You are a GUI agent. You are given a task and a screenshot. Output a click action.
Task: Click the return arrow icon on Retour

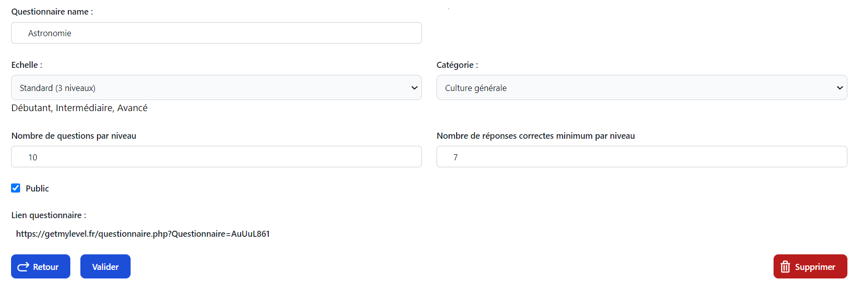[x=23, y=267]
